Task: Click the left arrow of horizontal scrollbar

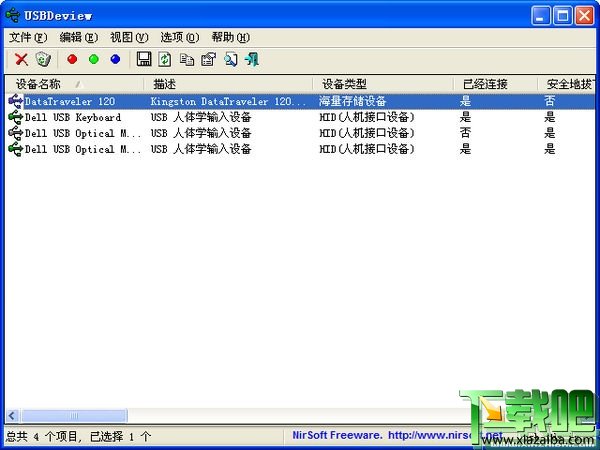Action: pyautogui.click(x=12, y=415)
